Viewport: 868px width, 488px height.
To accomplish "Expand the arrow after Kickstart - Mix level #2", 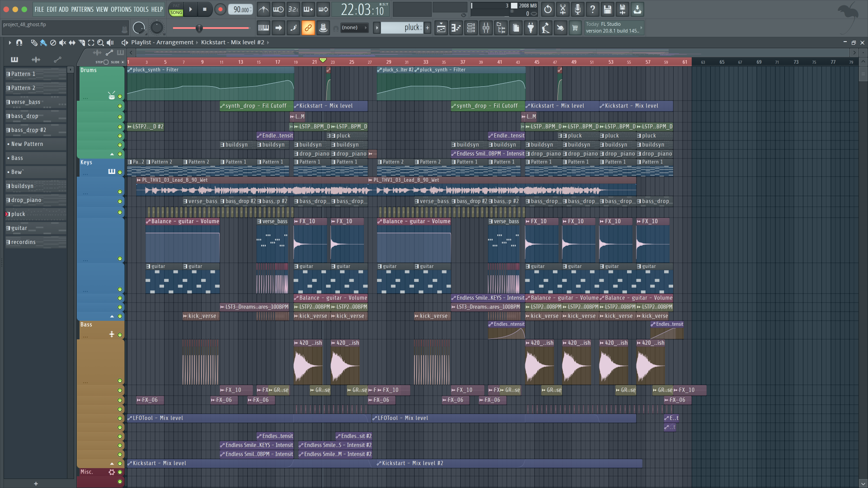I will click(268, 42).
